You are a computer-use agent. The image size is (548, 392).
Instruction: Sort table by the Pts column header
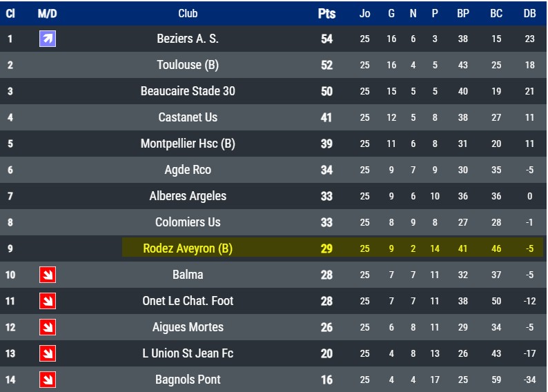click(x=326, y=13)
